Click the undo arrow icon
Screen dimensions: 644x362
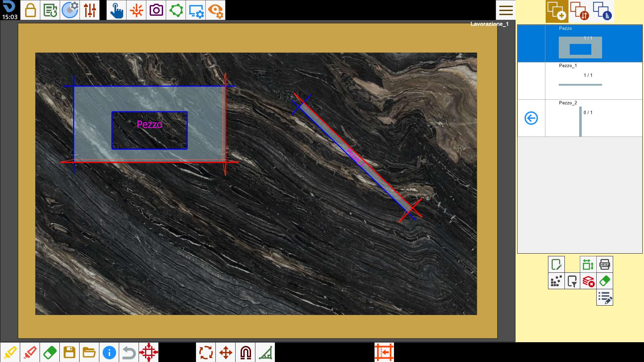tap(129, 352)
